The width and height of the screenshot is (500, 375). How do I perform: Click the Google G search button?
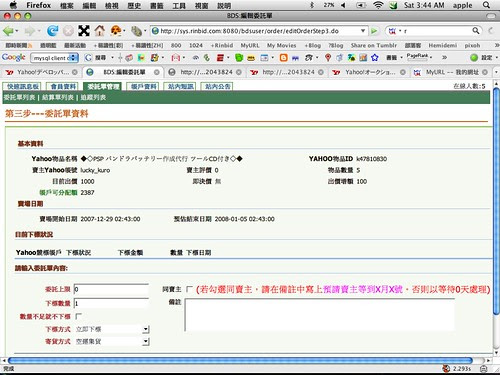pyautogui.click(x=88, y=58)
